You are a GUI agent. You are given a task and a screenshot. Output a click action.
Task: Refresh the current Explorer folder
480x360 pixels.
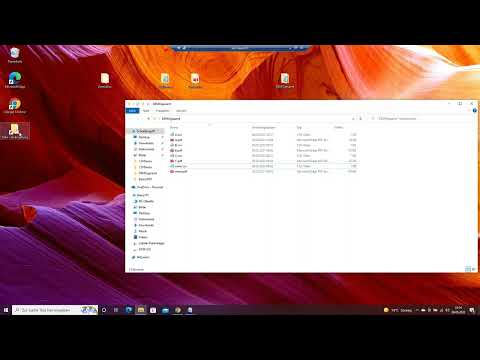click(x=360, y=119)
